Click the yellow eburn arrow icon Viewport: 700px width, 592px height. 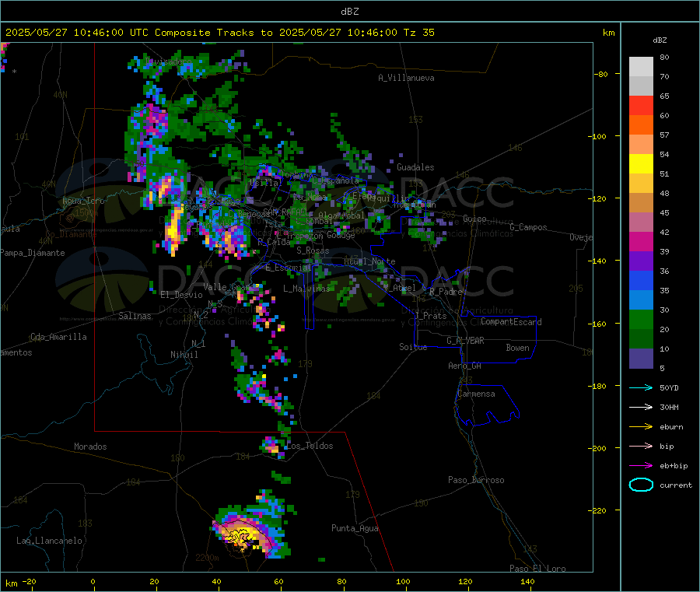tap(641, 426)
